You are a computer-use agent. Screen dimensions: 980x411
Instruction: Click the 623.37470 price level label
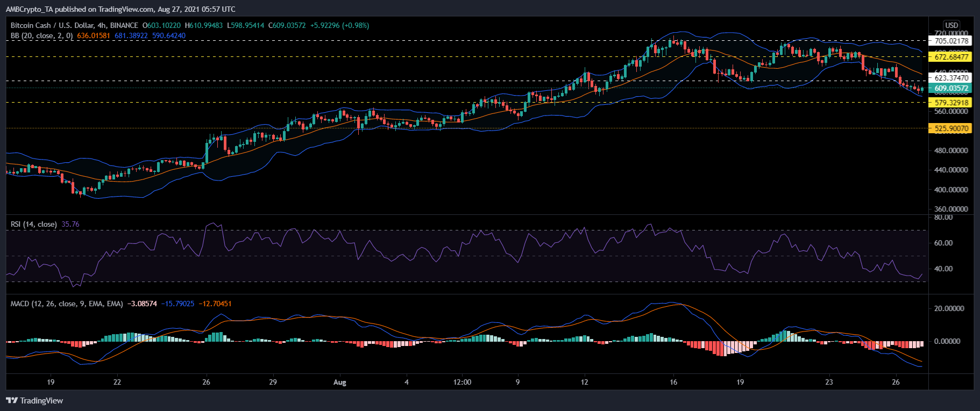(951, 78)
